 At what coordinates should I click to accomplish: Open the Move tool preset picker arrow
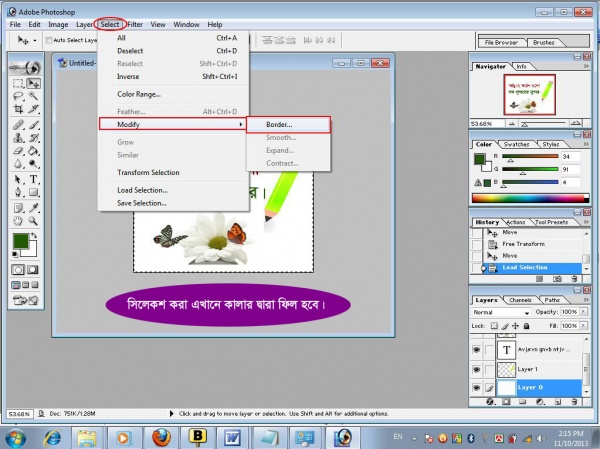[35, 40]
